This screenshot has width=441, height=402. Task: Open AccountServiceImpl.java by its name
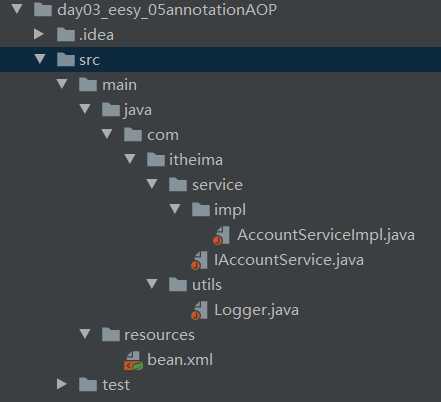pyautogui.click(x=326, y=235)
